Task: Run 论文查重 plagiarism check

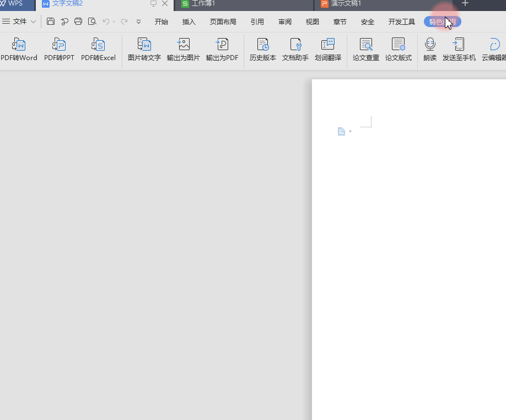Action: coord(366,50)
